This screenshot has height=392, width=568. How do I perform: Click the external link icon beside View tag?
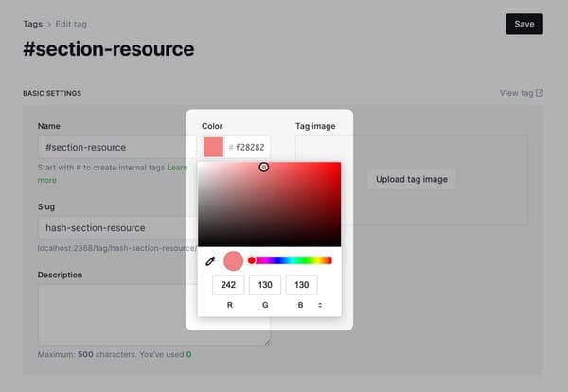coord(540,93)
